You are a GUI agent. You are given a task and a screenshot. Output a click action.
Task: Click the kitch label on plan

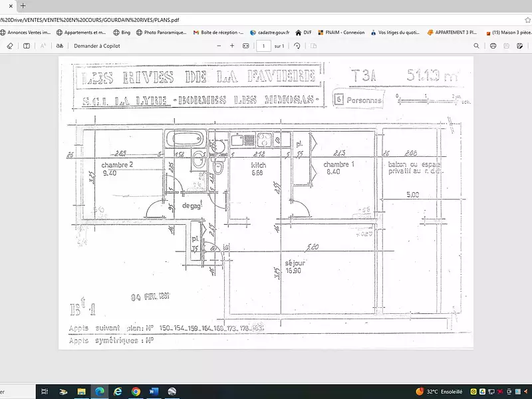pyautogui.click(x=259, y=165)
